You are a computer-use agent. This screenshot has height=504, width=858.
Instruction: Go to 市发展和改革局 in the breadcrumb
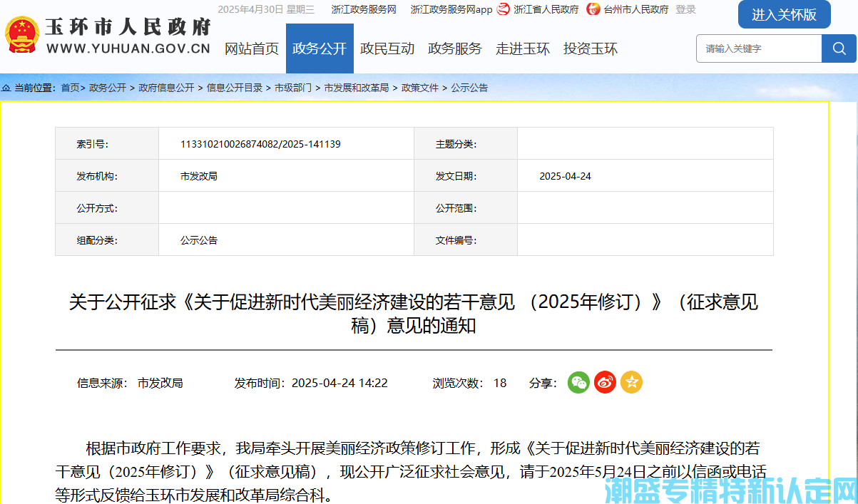tap(357, 88)
